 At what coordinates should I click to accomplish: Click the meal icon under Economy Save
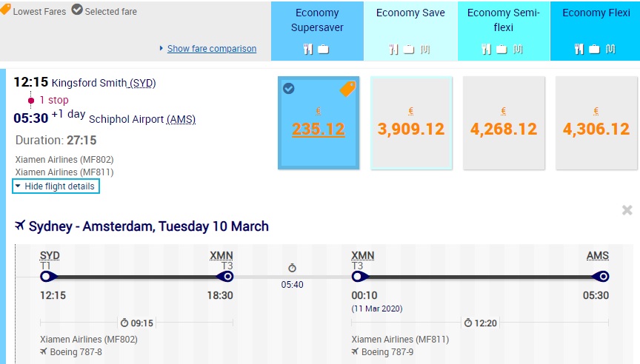[x=393, y=50]
